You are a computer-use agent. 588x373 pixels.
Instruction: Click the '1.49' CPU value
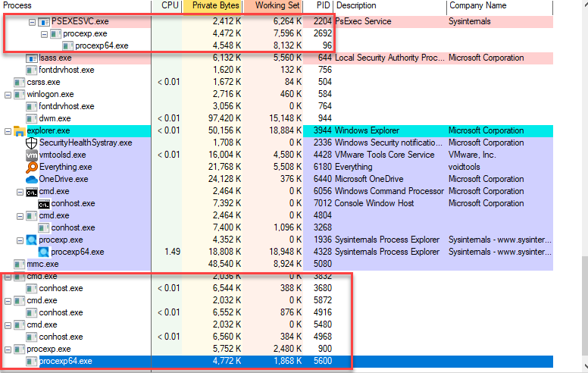173,252
